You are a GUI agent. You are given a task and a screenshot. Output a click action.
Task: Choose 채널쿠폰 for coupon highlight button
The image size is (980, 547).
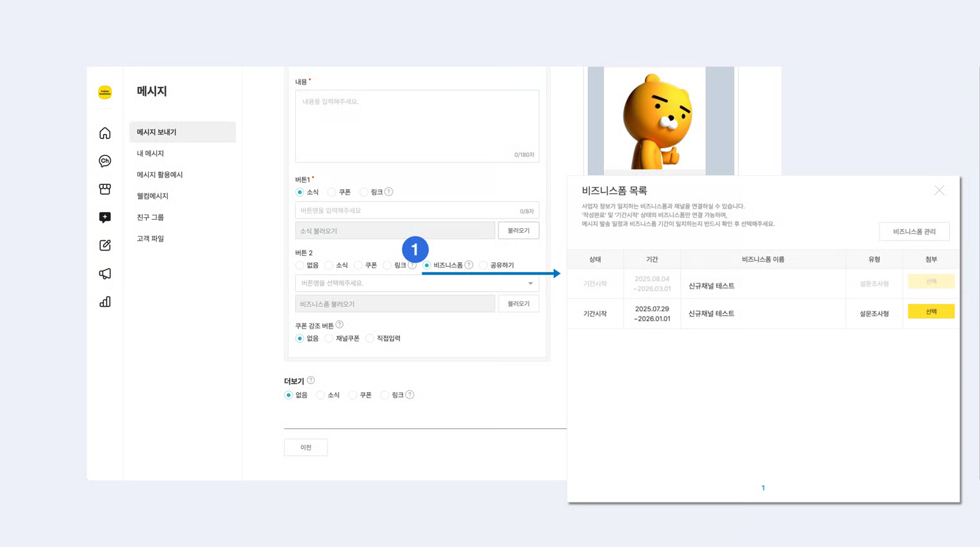click(x=329, y=338)
